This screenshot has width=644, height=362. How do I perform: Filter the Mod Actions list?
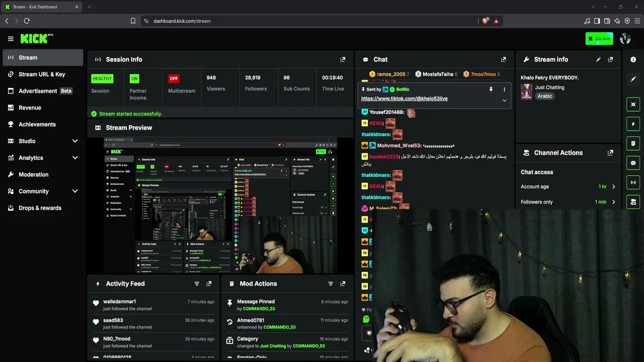coord(331,284)
